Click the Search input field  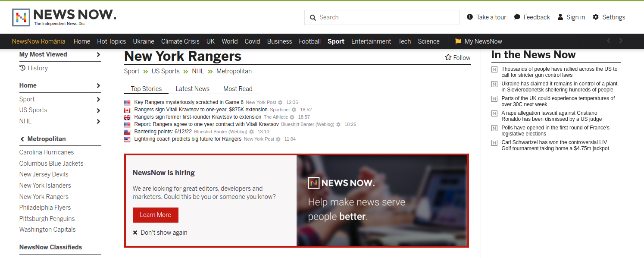click(x=382, y=18)
